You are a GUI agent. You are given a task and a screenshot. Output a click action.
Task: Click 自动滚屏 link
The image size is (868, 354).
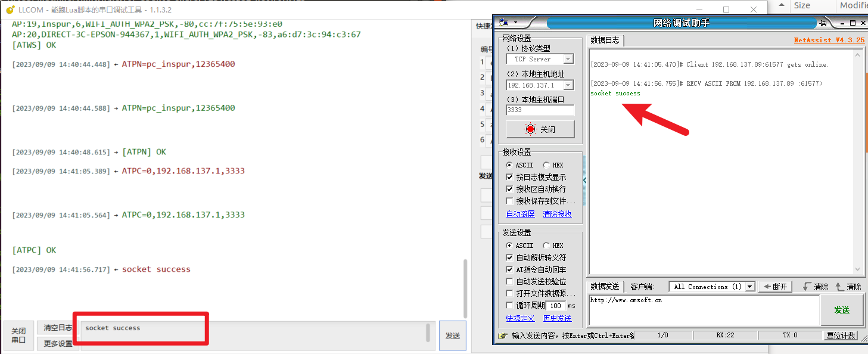pyautogui.click(x=521, y=214)
